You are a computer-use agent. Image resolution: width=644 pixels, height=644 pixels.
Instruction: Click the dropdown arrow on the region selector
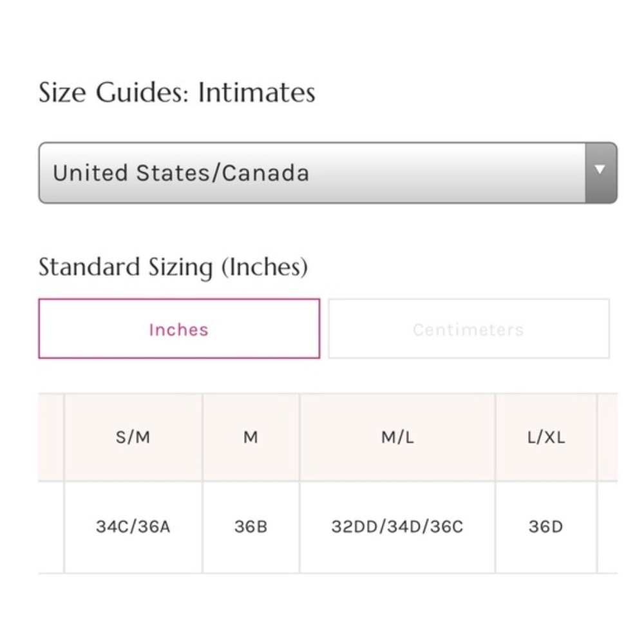coord(600,172)
